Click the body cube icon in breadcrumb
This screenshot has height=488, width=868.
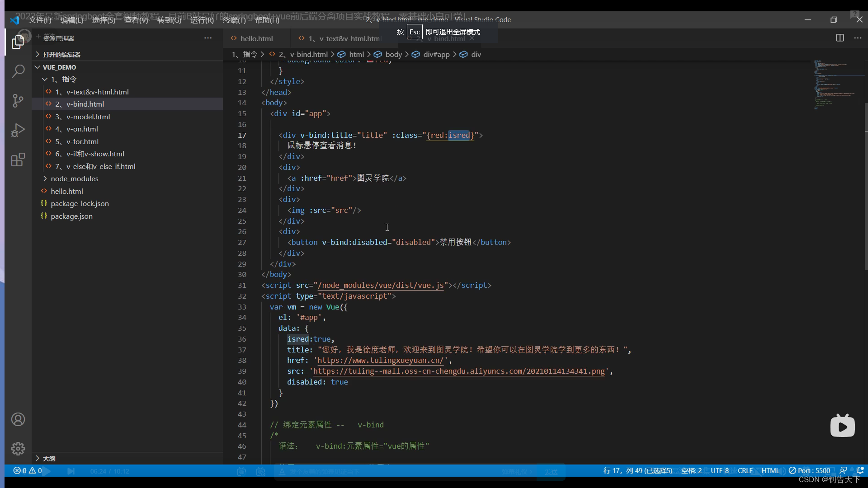378,54
